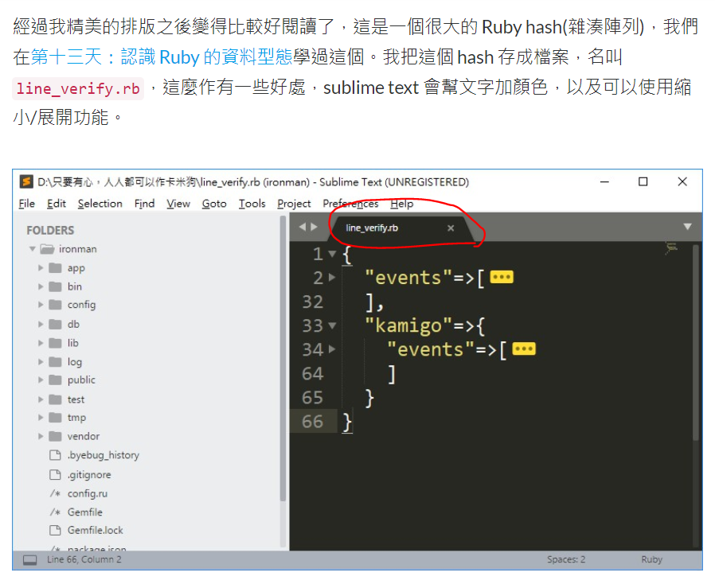
Task: Open the Tools menu
Action: coord(252,203)
